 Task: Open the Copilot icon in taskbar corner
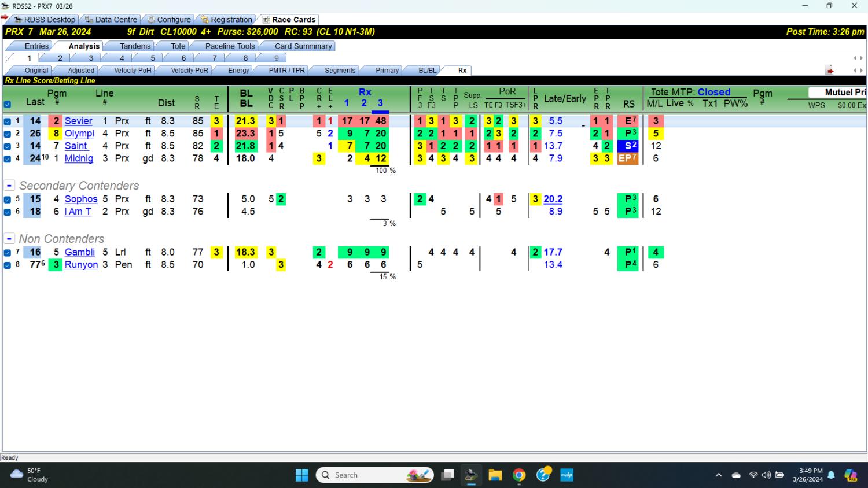click(x=851, y=475)
